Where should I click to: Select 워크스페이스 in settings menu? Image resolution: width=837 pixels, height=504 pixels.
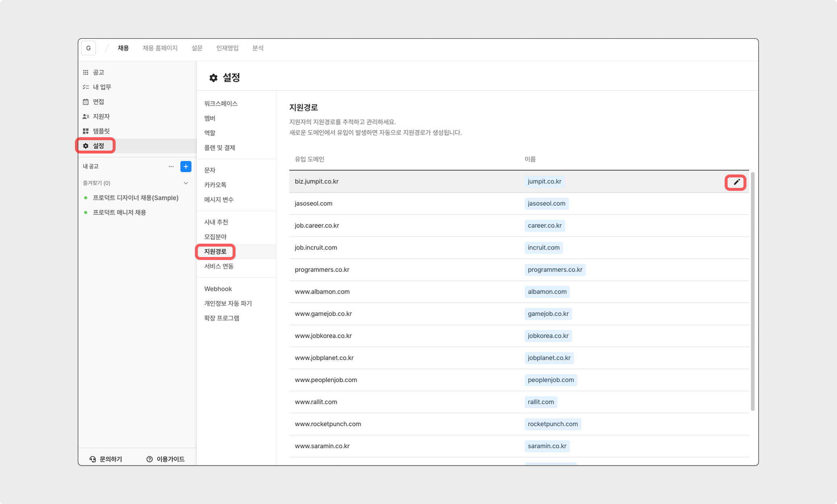221,104
